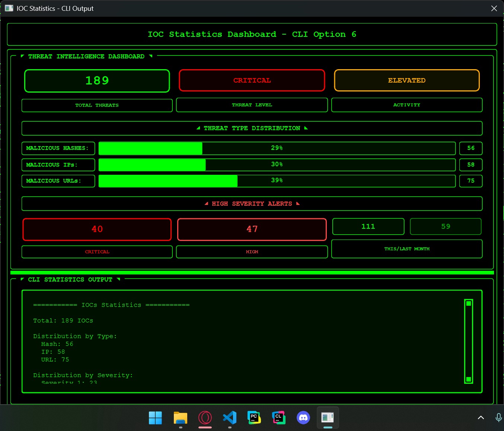
Task: Launch Opera browser from taskbar
Action: 205,418
